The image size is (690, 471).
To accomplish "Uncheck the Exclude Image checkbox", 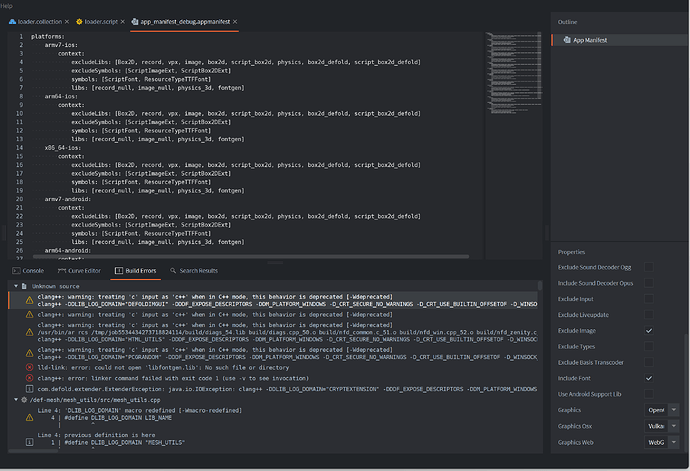I will click(x=649, y=330).
